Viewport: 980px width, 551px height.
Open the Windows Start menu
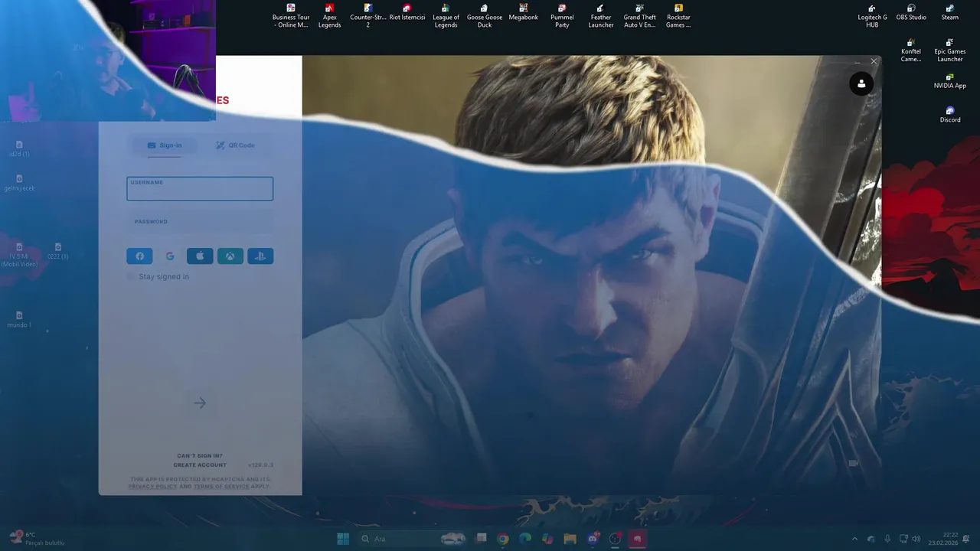[x=343, y=539]
